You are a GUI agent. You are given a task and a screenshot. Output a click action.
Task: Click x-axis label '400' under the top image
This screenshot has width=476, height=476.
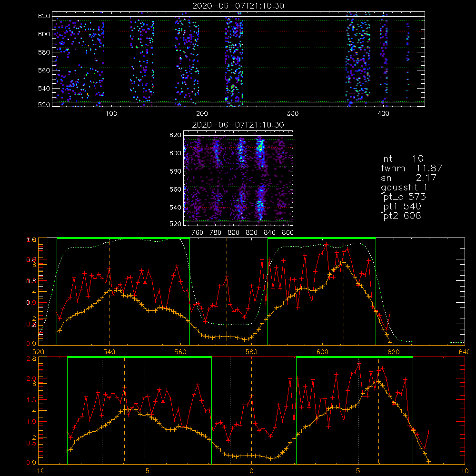pos(383,114)
